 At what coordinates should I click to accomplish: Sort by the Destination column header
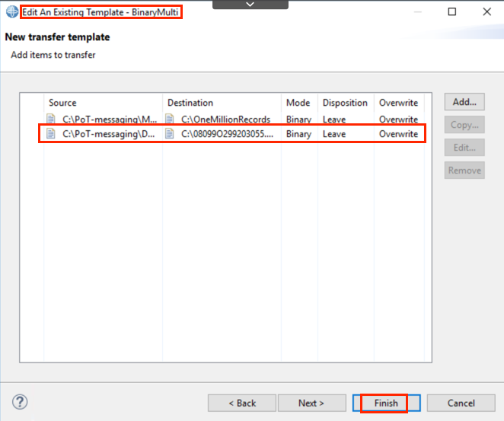pyautogui.click(x=222, y=103)
